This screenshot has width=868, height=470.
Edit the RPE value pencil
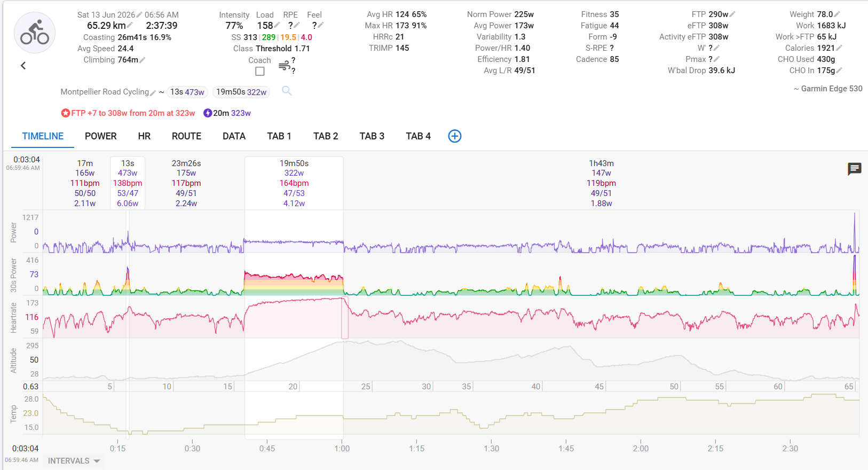[x=297, y=25]
